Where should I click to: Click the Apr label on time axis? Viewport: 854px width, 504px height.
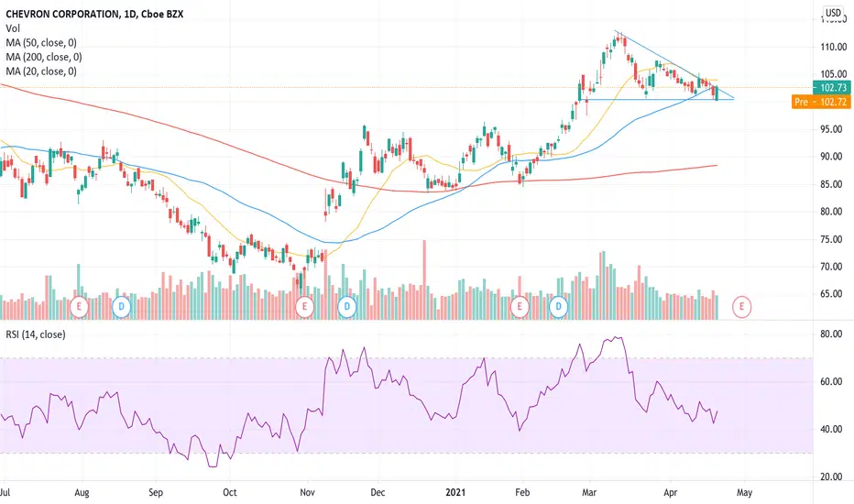[x=671, y=492]
